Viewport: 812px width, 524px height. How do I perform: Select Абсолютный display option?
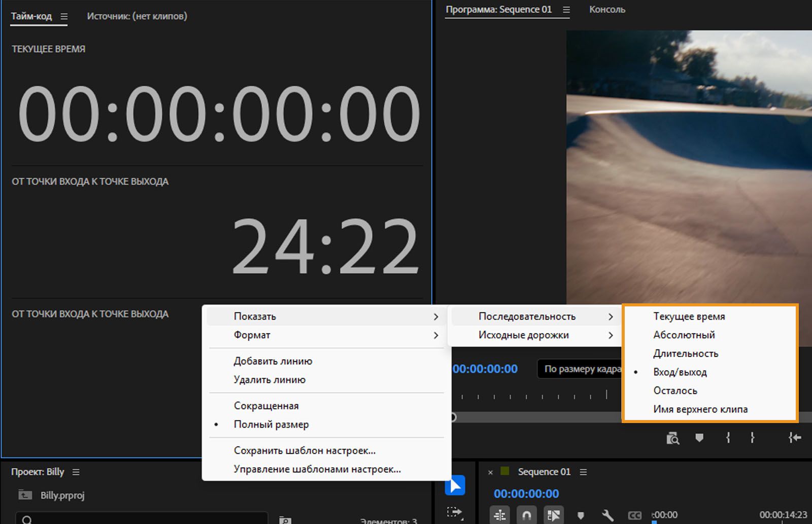710,335
